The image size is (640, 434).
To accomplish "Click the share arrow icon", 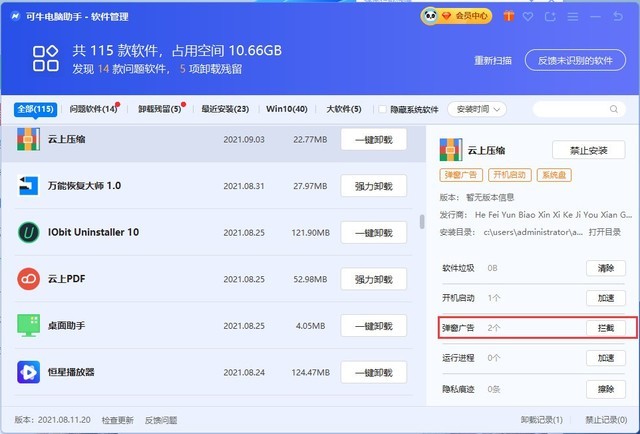I will (x=550, y=17).
